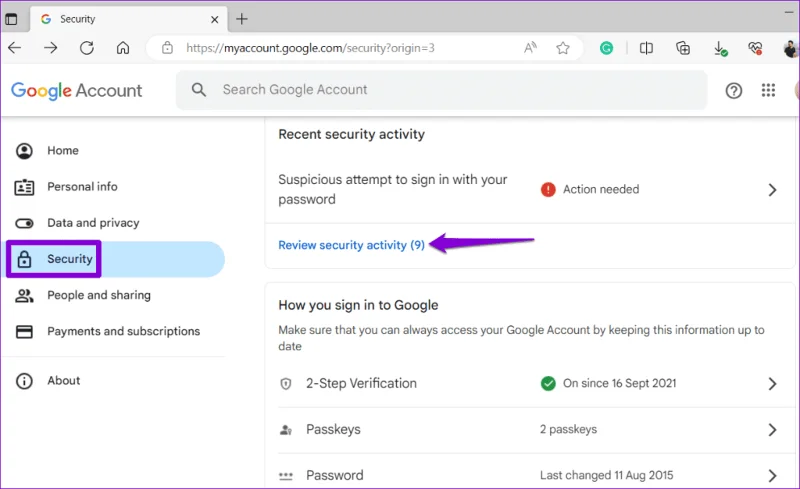Open Password settings
800x489 pixels.
(534, 474)
